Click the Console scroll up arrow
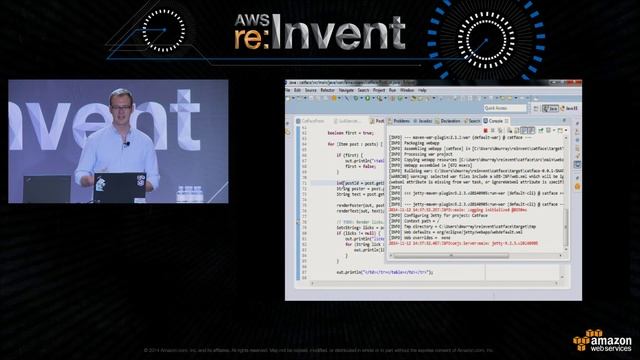Screen dimensions: 640x360 [x=566, y=138]
